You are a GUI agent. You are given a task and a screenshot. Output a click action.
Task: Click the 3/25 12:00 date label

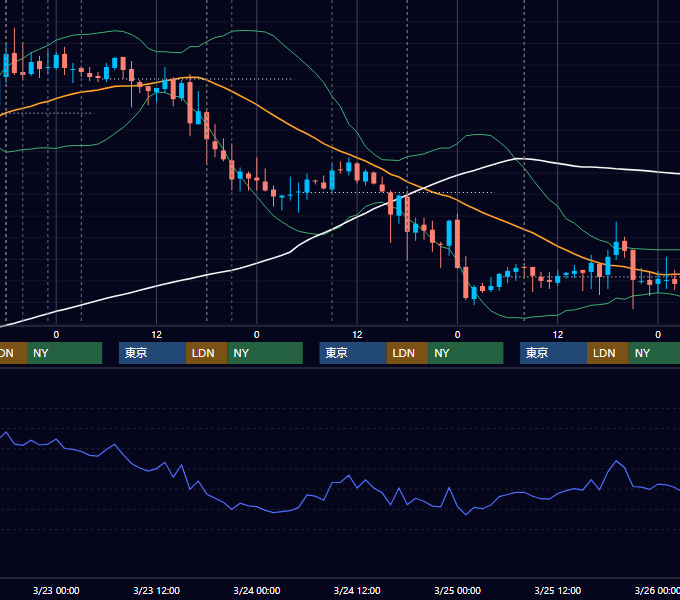point(558,590)
